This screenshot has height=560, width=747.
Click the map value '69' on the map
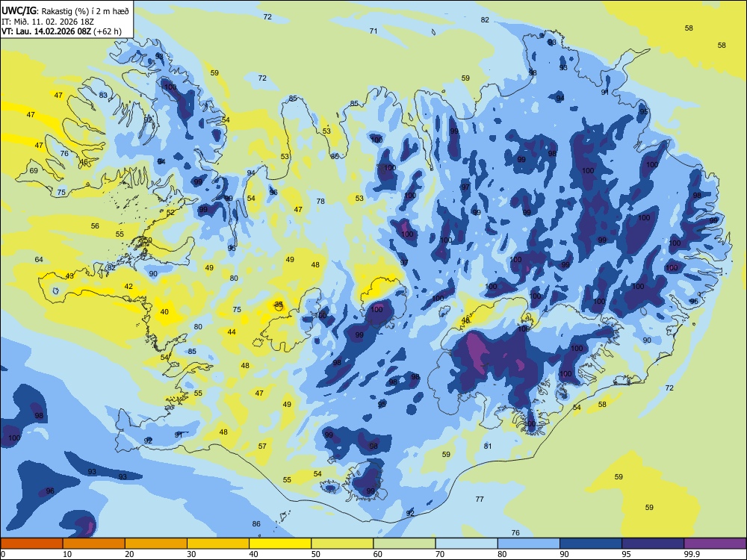(34, 170)
